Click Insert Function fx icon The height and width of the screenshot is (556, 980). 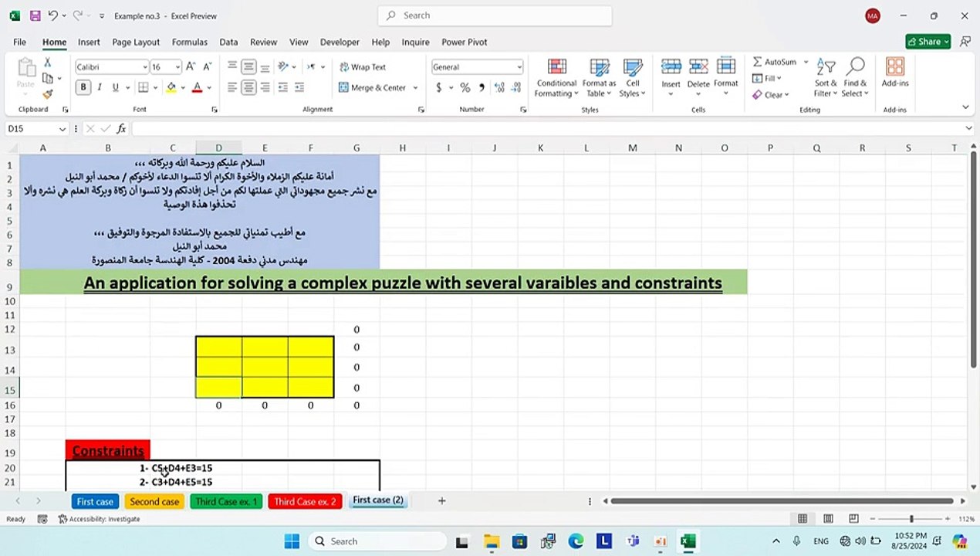point(121,129)
